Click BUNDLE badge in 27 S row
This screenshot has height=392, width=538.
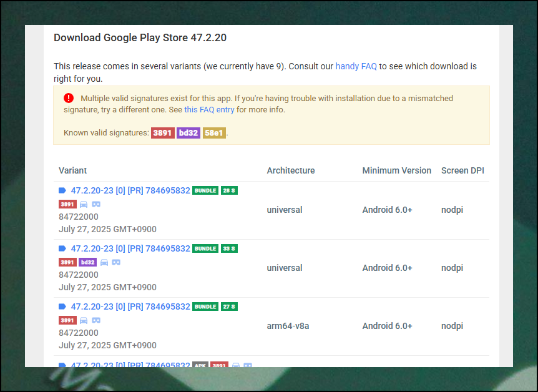click(x=205, y=306)
